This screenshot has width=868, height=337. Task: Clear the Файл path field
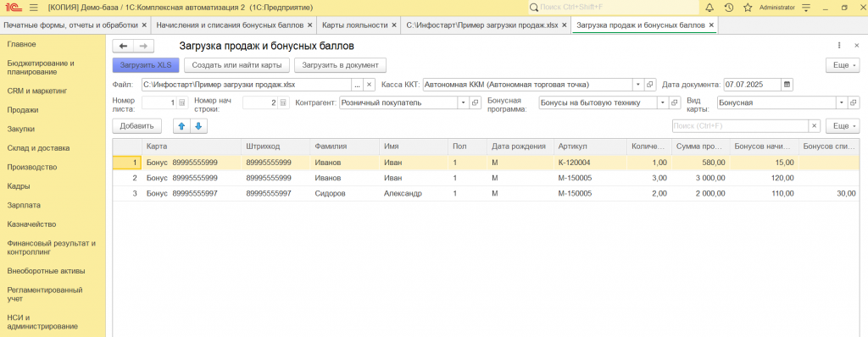370,86
